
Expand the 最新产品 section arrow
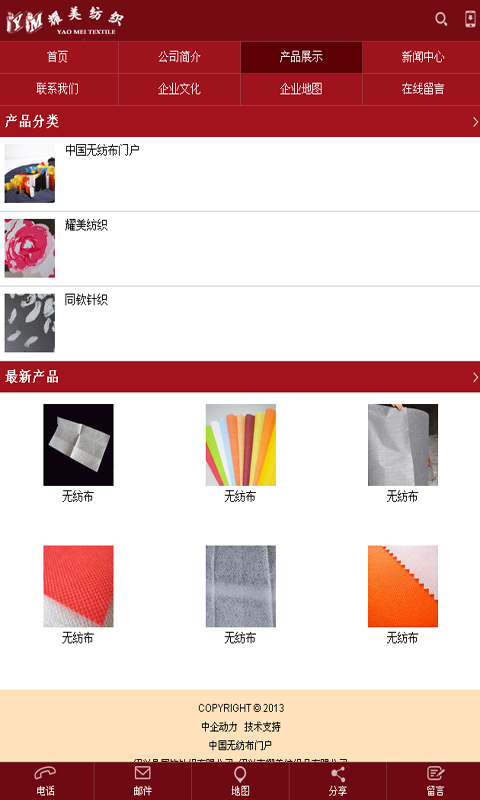click(x=475, y=377)
